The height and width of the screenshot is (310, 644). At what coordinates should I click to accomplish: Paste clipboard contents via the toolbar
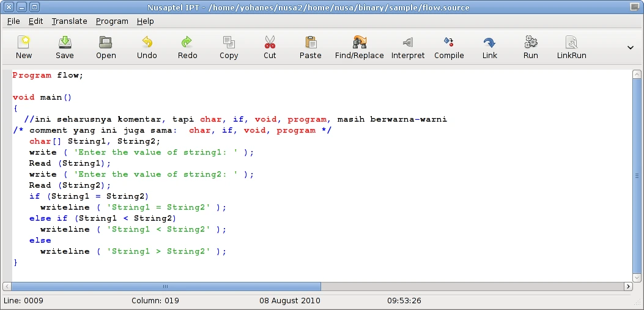click(311, 47)
